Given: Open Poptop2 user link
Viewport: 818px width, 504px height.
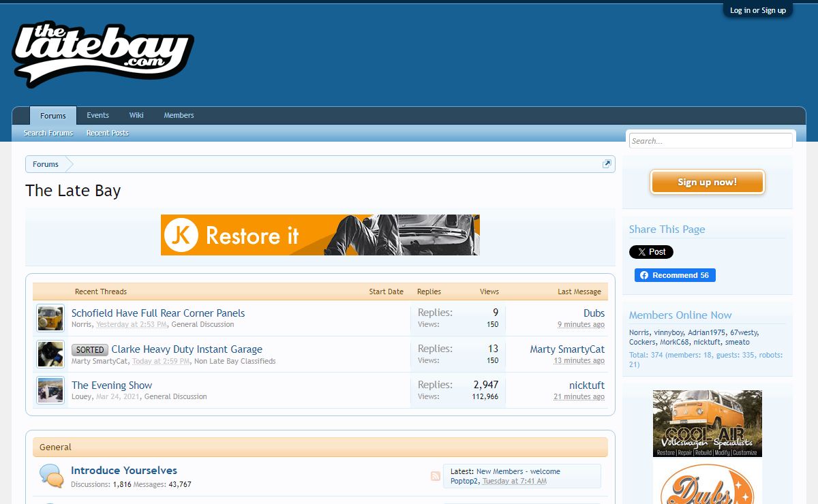Looking at the screenshot, I should coord(464,481).
